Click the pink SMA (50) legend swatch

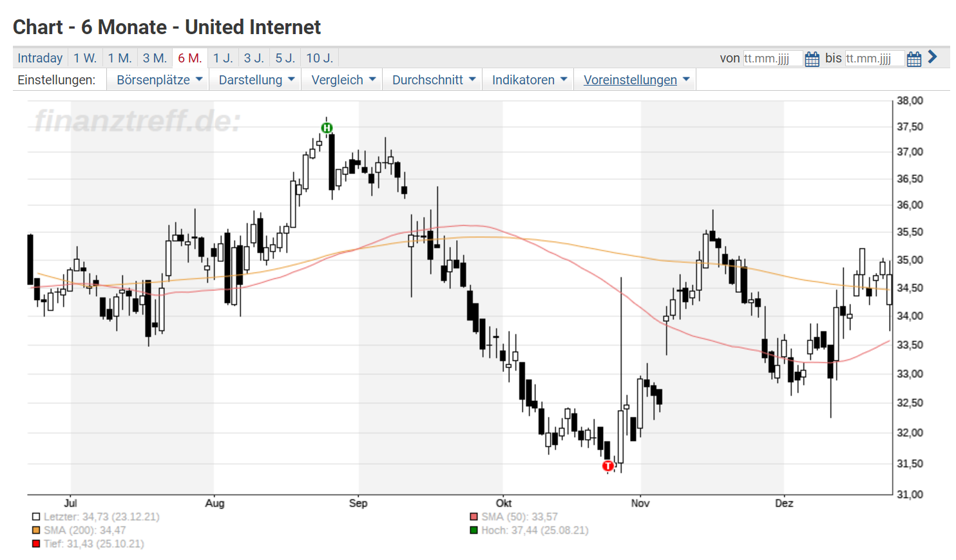(x=474, y=517)
